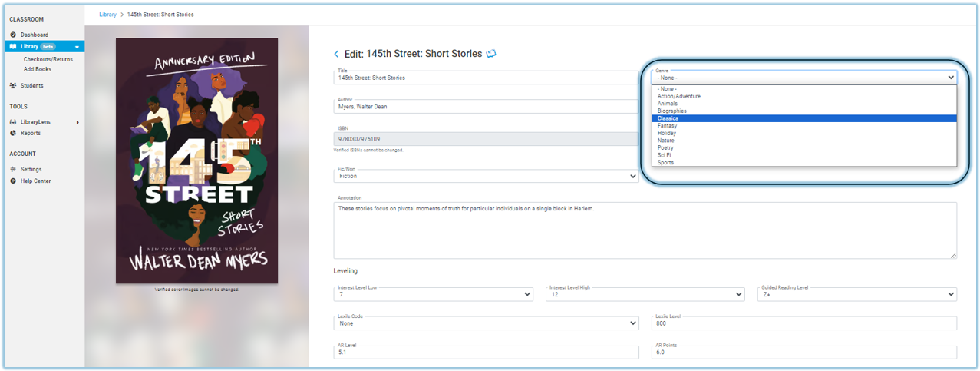The width and height of the screenshot is (980, 371).
Task: Open the Help Center link
Action: (36, 181)
